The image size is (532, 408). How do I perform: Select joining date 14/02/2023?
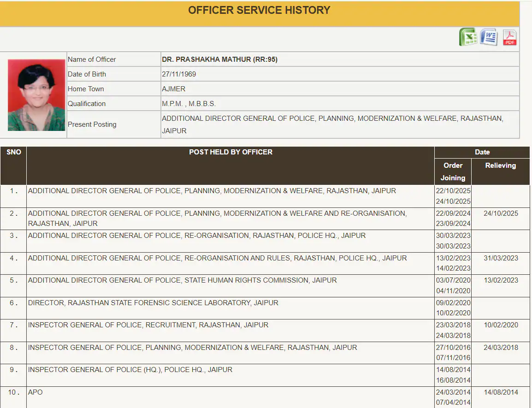click(x=453, y=268)
